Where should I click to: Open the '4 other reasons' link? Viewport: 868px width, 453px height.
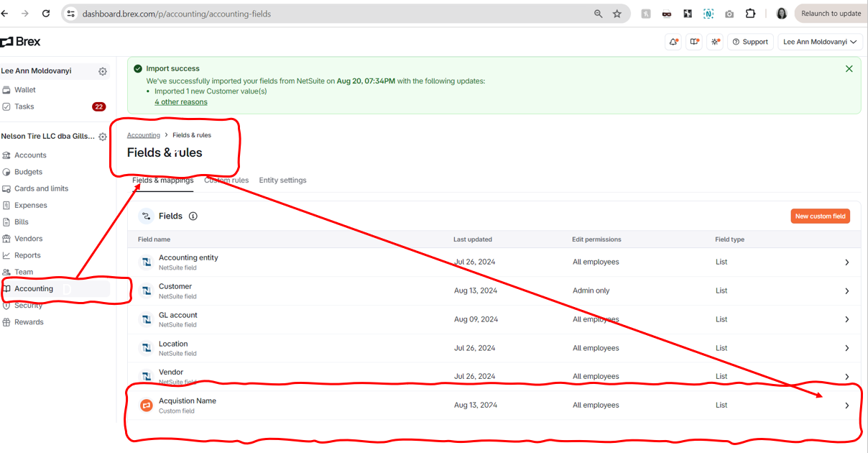181,102
